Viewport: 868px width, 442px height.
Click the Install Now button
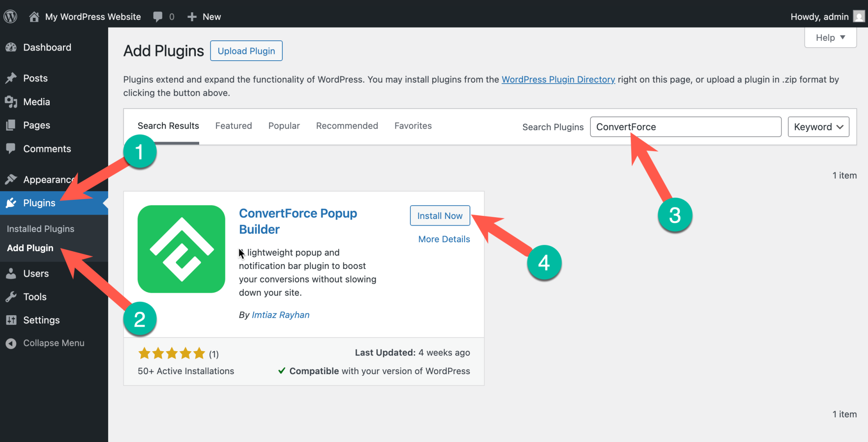point(440,216)
